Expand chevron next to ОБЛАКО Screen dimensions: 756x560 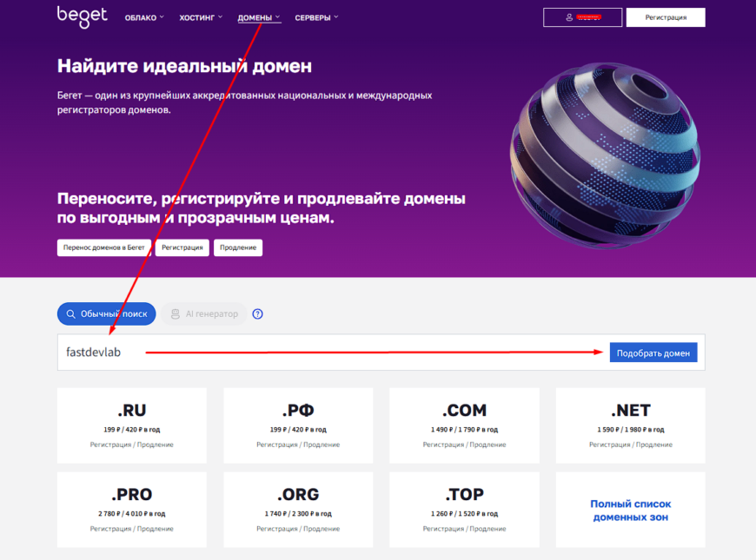tap(162, 16)
